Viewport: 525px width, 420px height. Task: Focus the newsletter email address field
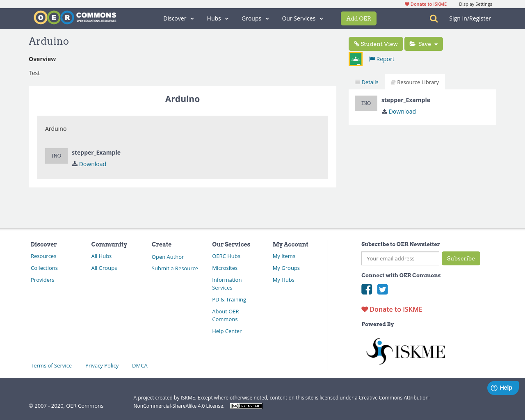(x=400, y=258)
